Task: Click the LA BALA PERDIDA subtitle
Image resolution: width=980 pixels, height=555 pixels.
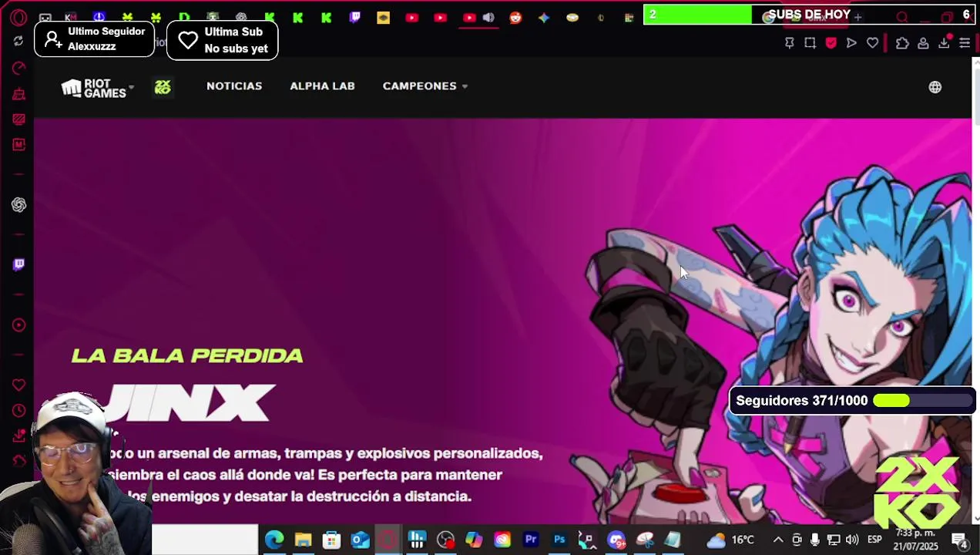Action: [187, 355]
